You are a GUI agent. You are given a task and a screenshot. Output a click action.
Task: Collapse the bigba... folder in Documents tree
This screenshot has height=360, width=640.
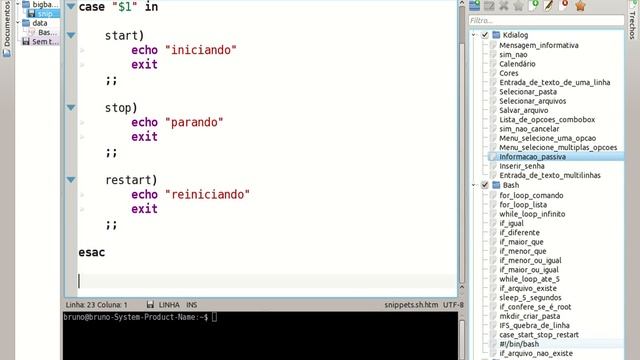click(x=18, y=4)
